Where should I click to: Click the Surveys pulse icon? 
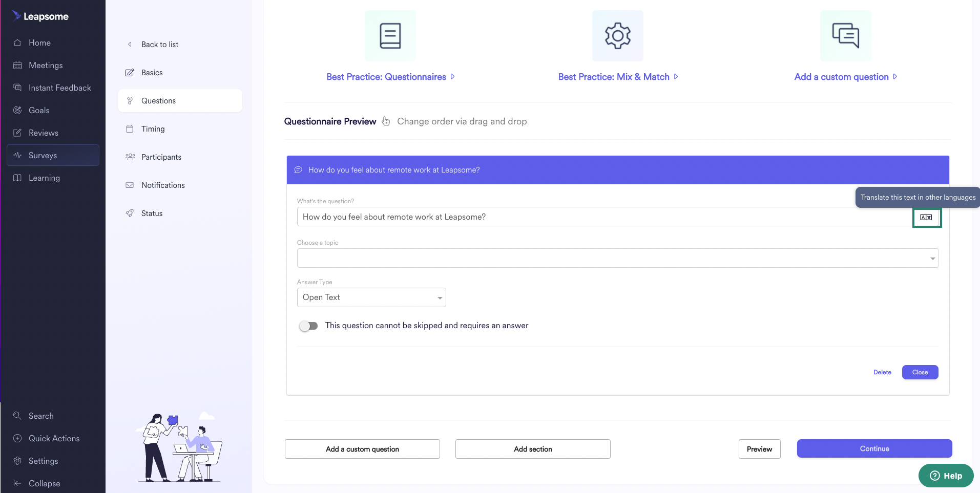[x=17, y=155]
